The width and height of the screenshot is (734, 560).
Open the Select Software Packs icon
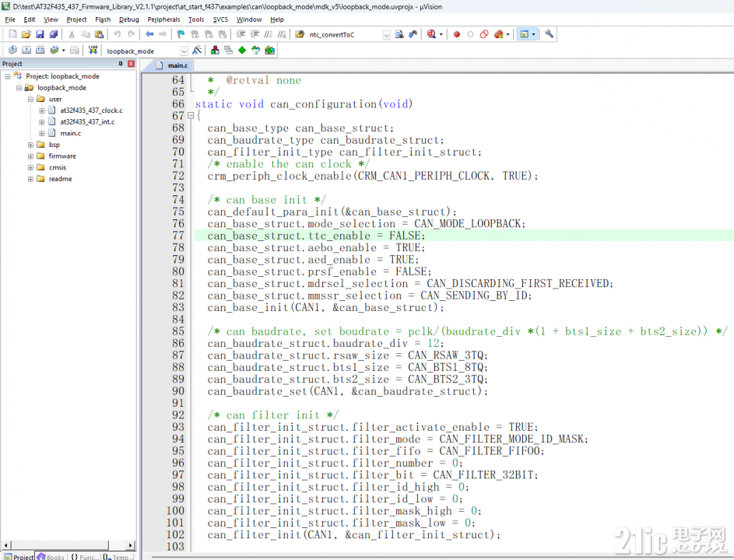pyautogui.click(x=255, y=50)
